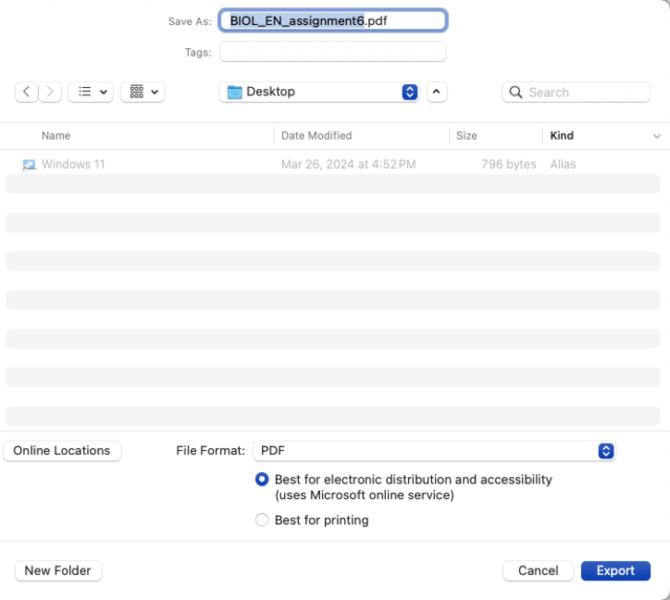The width and height of the screenshot is (670, 600).
Task: Select the Windows 11 alias row
Action: 333,164
